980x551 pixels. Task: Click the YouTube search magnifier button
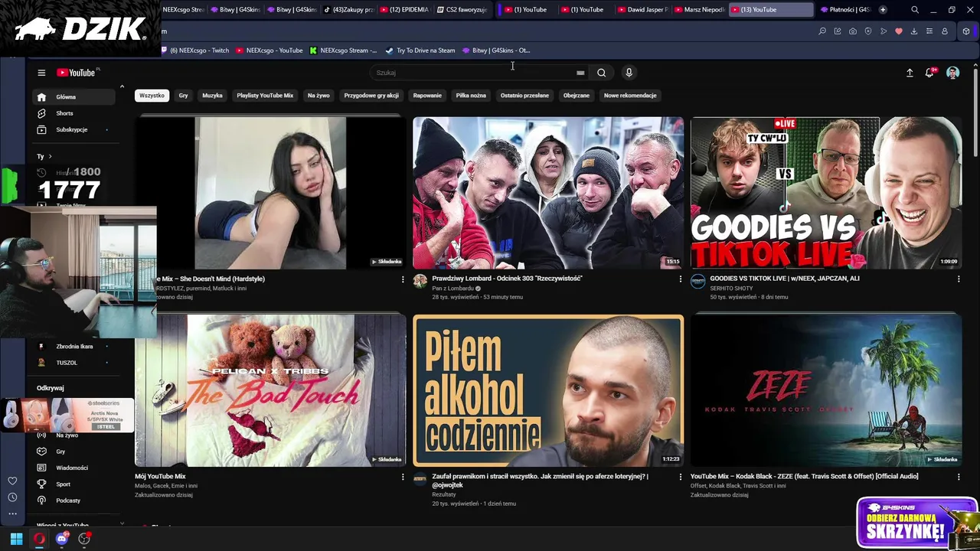click(601, 73)
